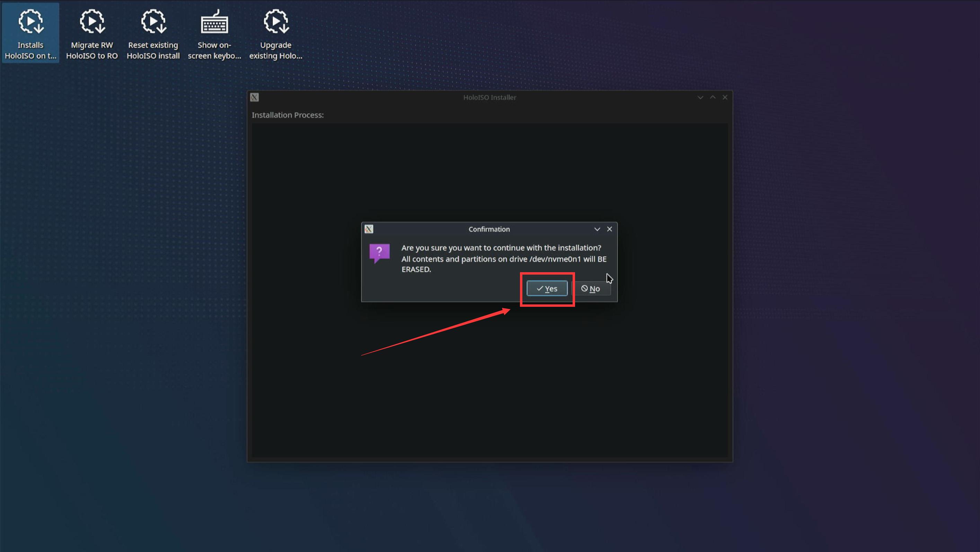Click the Confirmation dialog's title bar chevron
The width and height of the screenshot is (980, 552).
click(x=597, y=229)
